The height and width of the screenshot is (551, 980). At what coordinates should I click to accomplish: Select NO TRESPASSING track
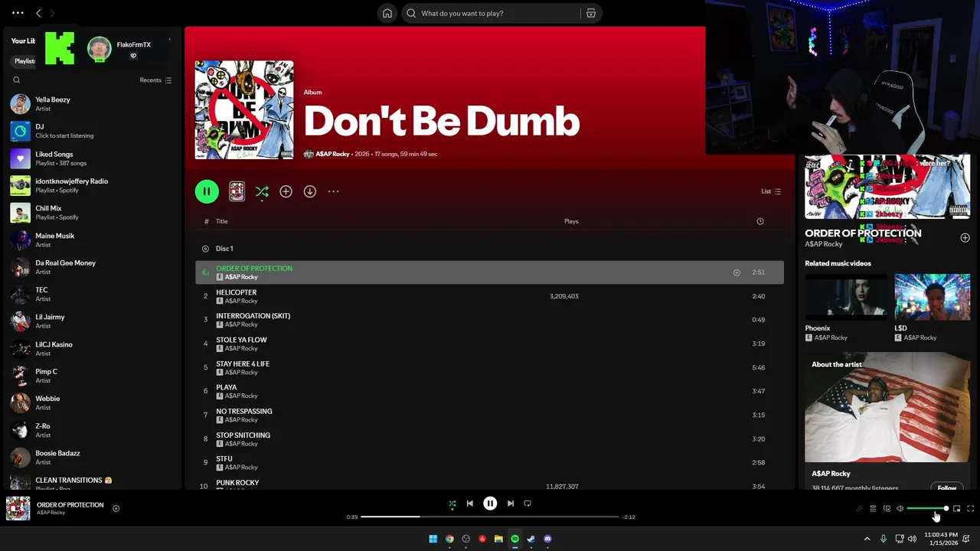489,415
